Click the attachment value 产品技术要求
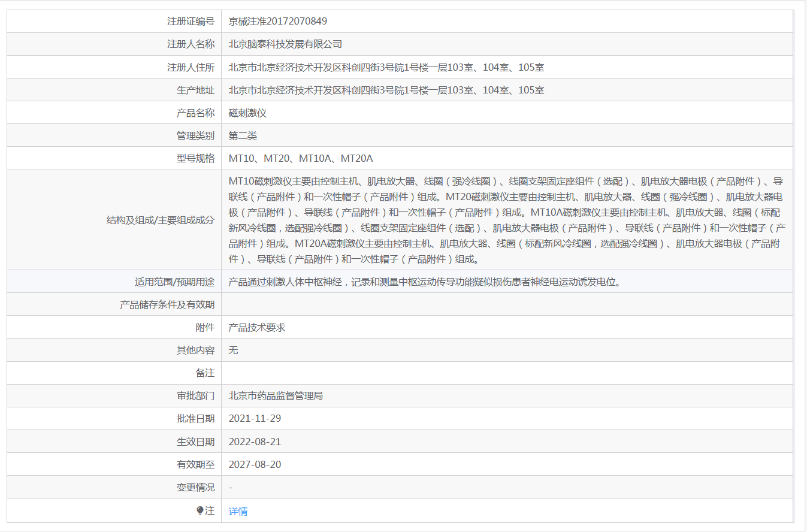 pos(257,328)
